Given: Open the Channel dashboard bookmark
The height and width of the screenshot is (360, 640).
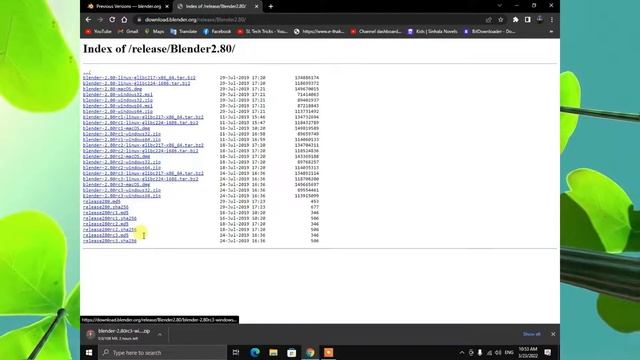Looking at the screenshot, I should pyautogui.click(x=376, y=31).
